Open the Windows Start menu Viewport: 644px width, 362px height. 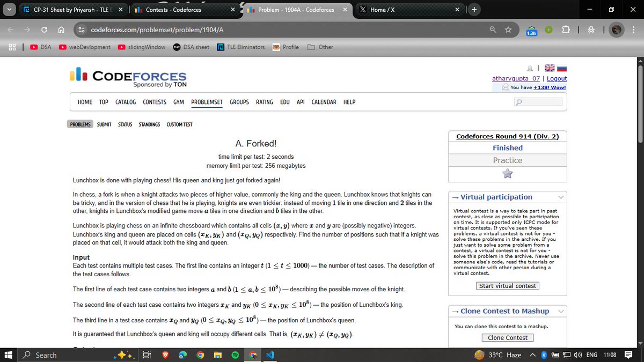point(9,355)
